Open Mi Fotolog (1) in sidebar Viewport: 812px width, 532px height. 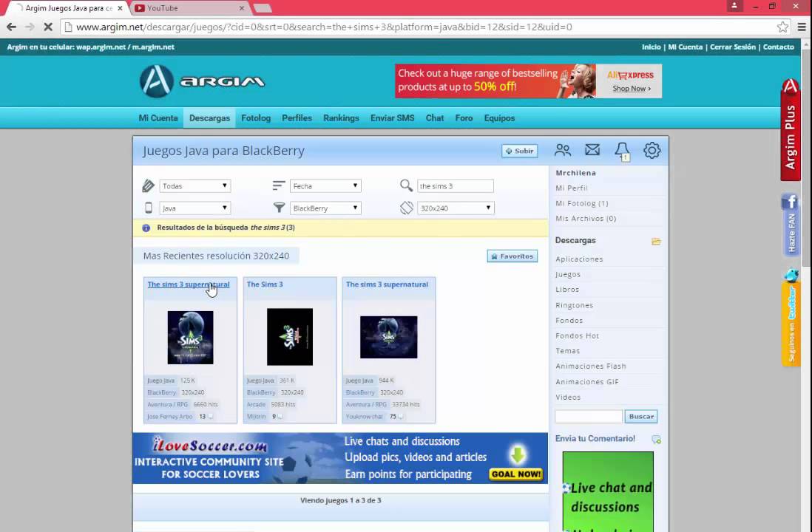pyautogui.click(x=581, y=203)
